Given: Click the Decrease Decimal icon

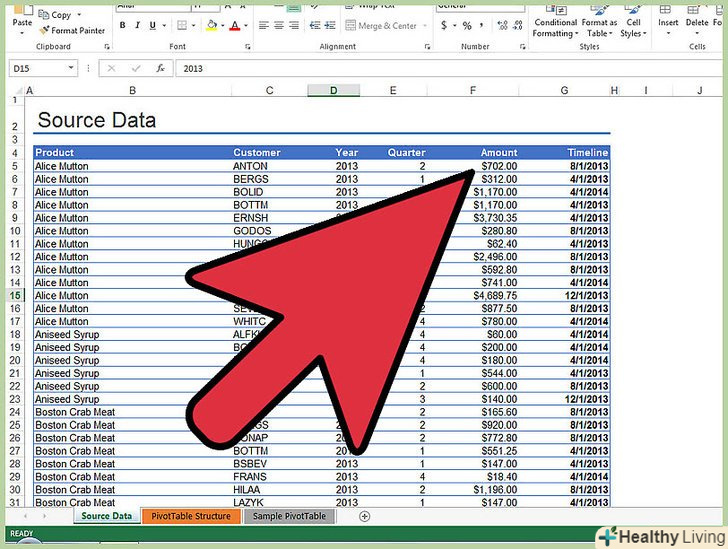Looking at the screenshot, I should tap(518, 26).
